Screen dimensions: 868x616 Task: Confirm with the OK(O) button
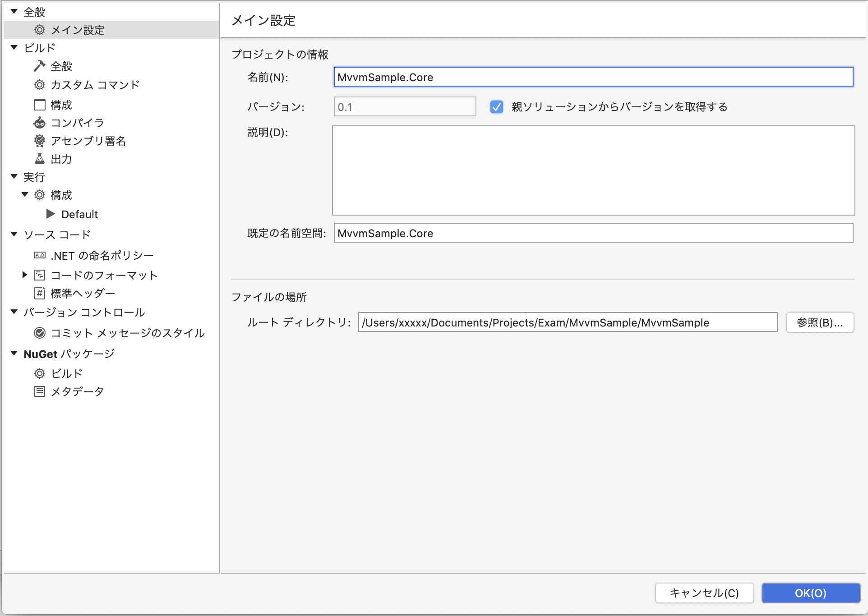click(811, 593)
